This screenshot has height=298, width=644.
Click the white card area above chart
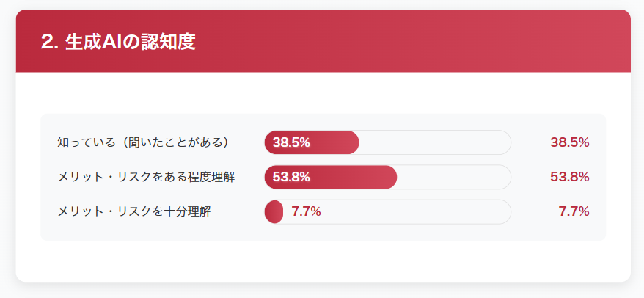click(323, 93)
